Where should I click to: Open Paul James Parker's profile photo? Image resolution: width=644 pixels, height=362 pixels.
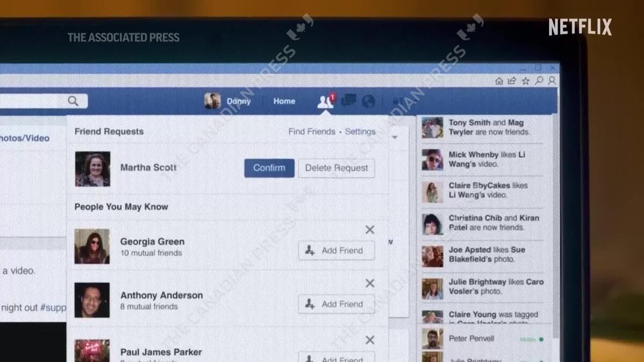coord(92,350)
